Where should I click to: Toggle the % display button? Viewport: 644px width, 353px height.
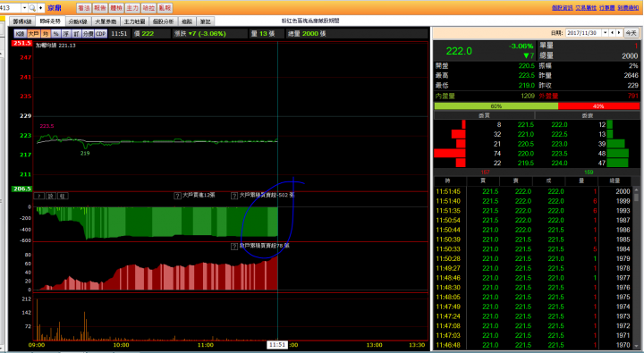coord(55,34)
